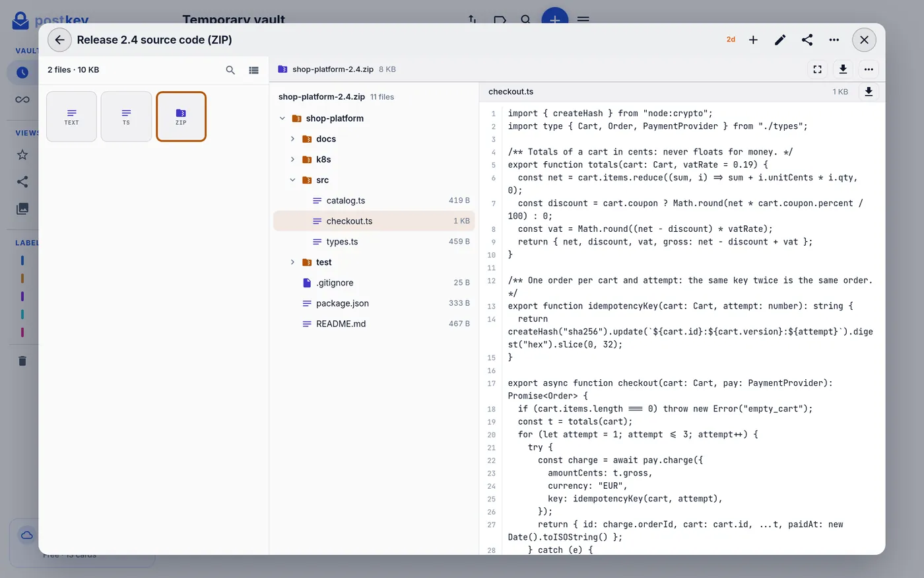Select the purple label in the sidebar
924x578 pixels.
(x=22, y=297)
